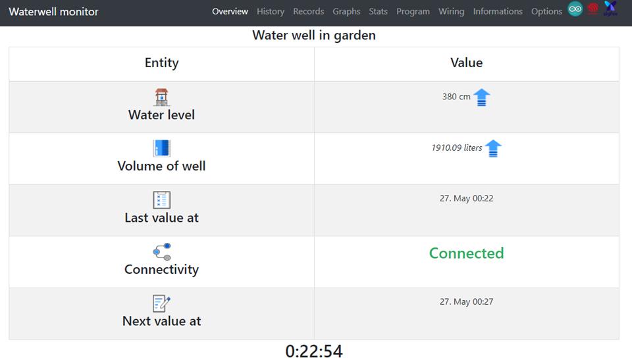Click the red Espressif logo icon
Image resolution: width=632 pixels, height=364 pixels.
click(x=593, y=9)
